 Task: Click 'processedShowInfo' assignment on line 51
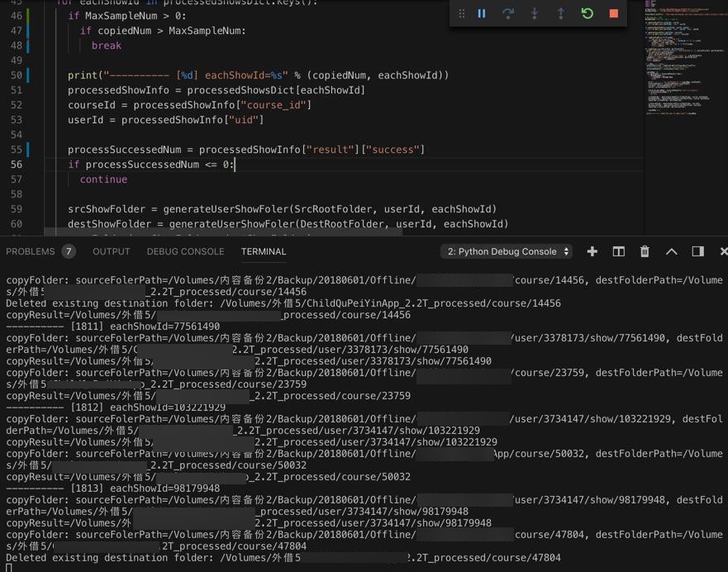click(x=118, y=90)
